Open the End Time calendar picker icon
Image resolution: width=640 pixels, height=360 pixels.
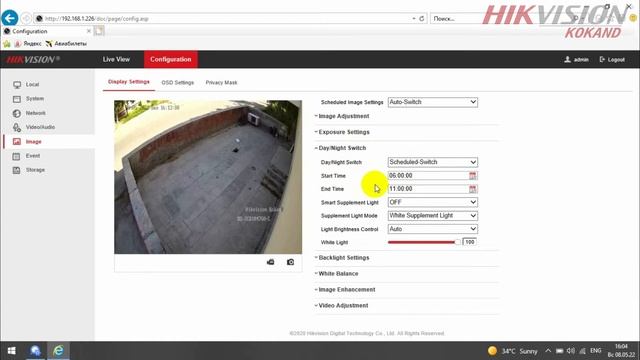click(473, 189)
